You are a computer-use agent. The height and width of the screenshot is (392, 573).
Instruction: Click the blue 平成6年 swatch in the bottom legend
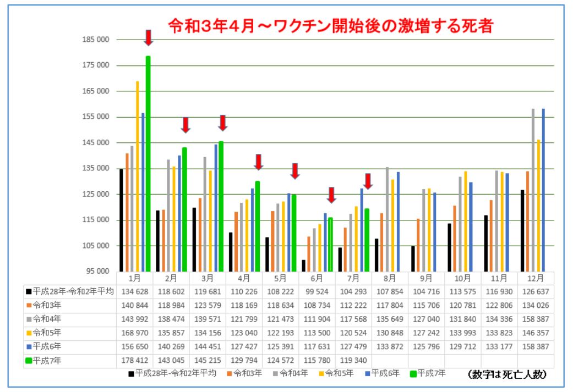365,374
